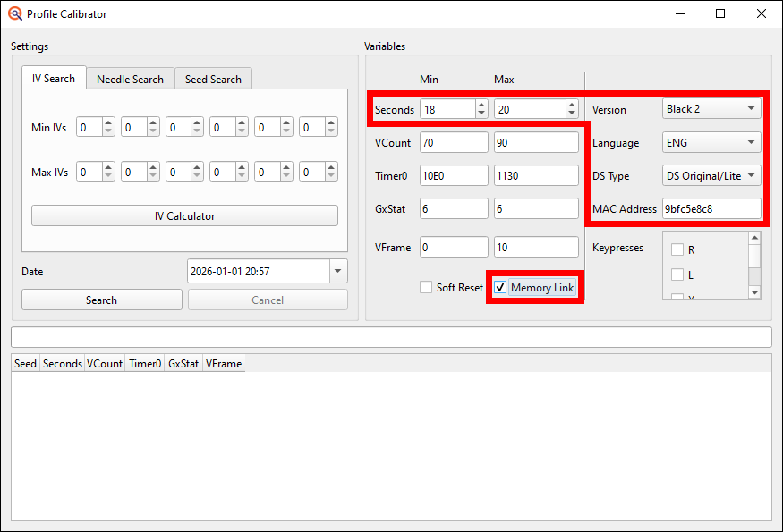Switch to the Needle Search tab
This screenshot has width=783, height=532.
coord(130,78)
